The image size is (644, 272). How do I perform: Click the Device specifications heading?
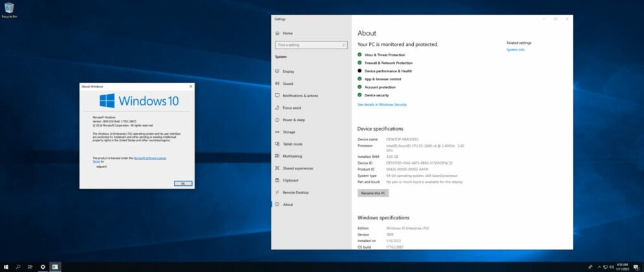tap(380, 129)
